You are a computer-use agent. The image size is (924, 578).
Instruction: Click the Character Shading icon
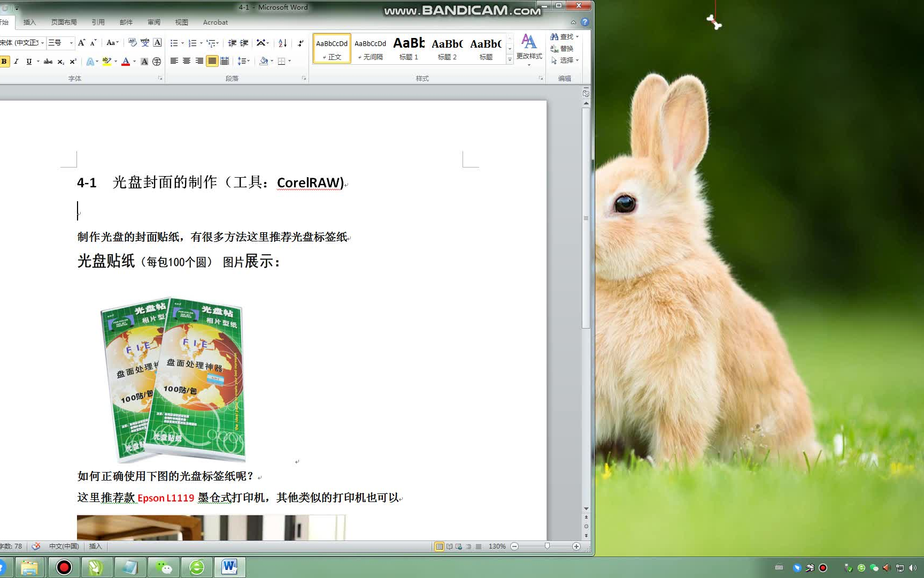[144, 62]
